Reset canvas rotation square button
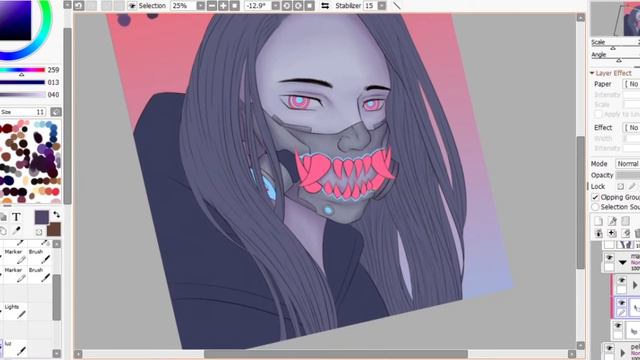Image resolution: width=640 pixels, height=360 pixels. click(x=309, y=6)
